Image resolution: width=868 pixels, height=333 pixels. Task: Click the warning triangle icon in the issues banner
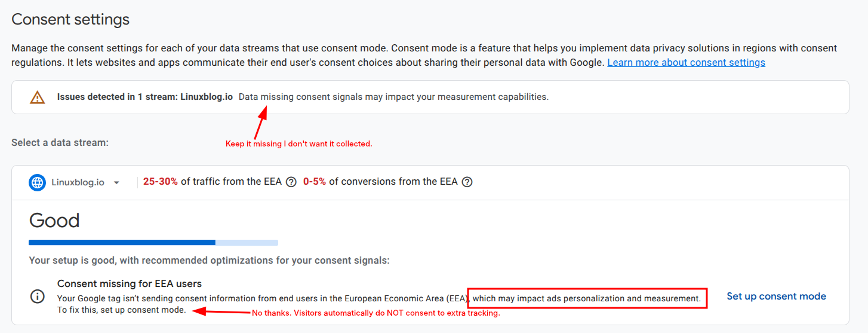point(38,97)
